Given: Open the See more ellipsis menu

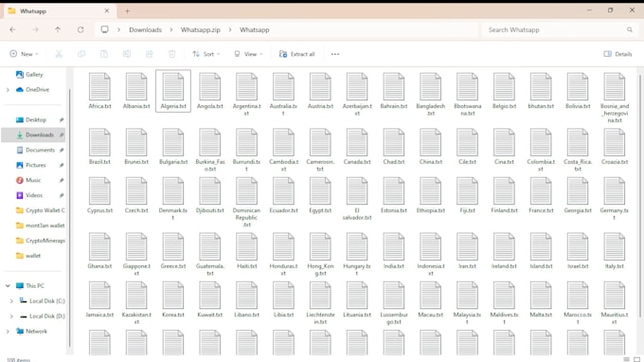Looking at the screenshot, I should click(335, 54).
